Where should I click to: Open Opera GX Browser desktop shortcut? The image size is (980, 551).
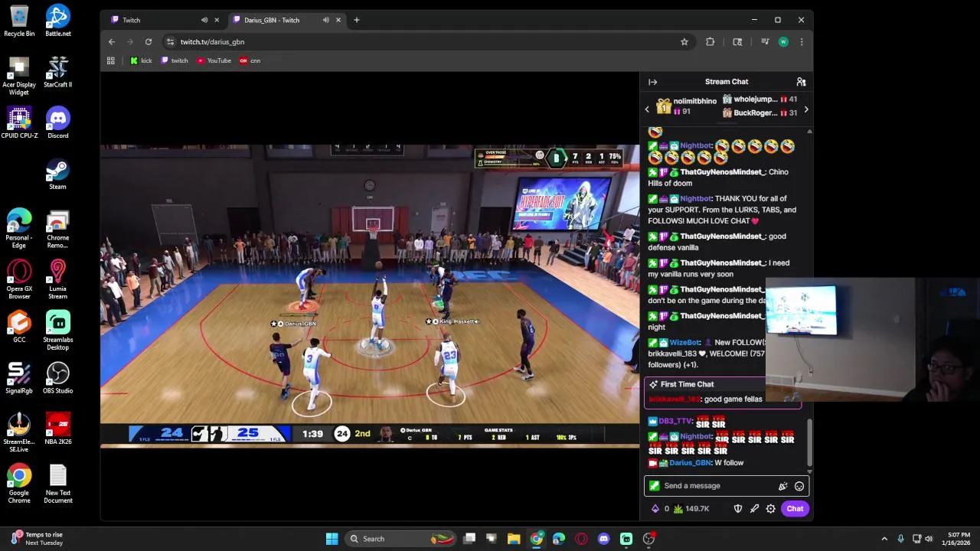pyautogui.click(x=19, y=279)
